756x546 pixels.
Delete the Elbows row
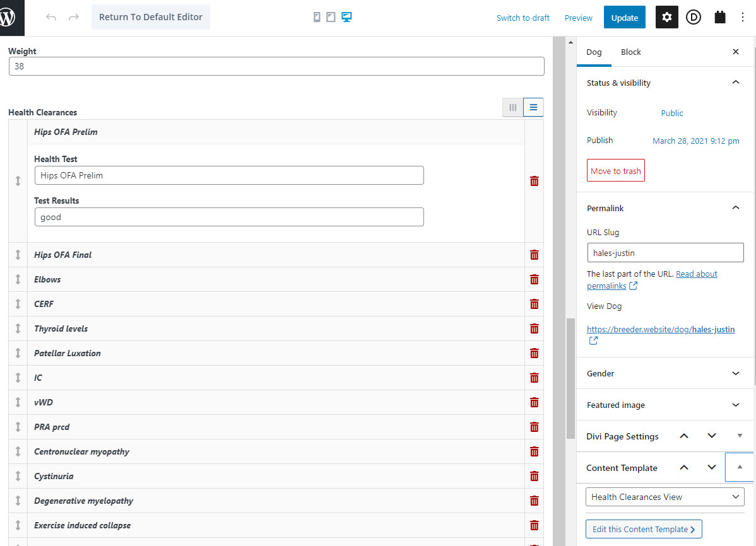click(535, 279)
